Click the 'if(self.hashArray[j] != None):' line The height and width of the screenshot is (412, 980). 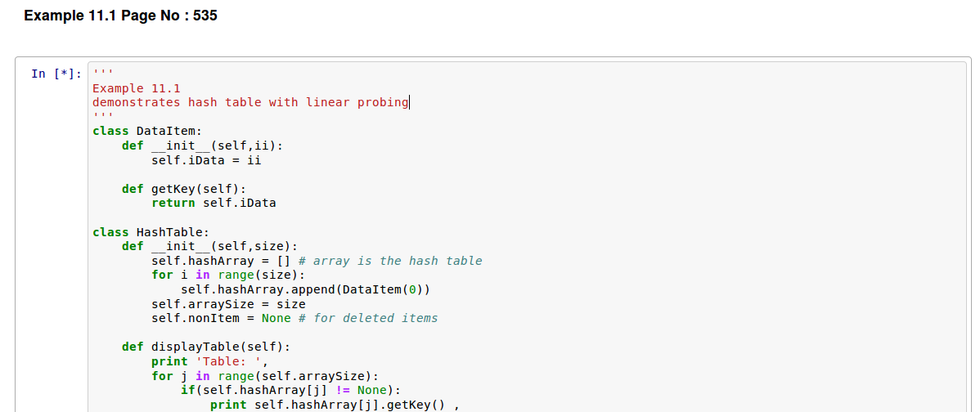290,390
